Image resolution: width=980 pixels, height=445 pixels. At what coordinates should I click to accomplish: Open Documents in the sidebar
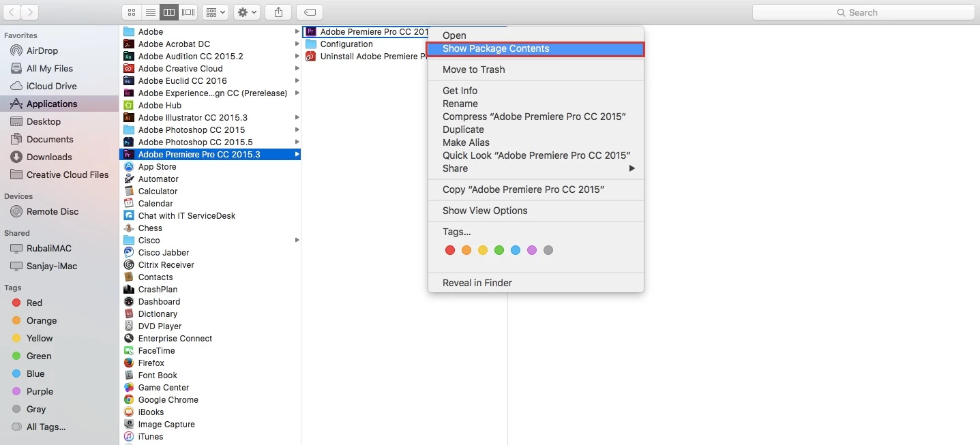point(50,139)
